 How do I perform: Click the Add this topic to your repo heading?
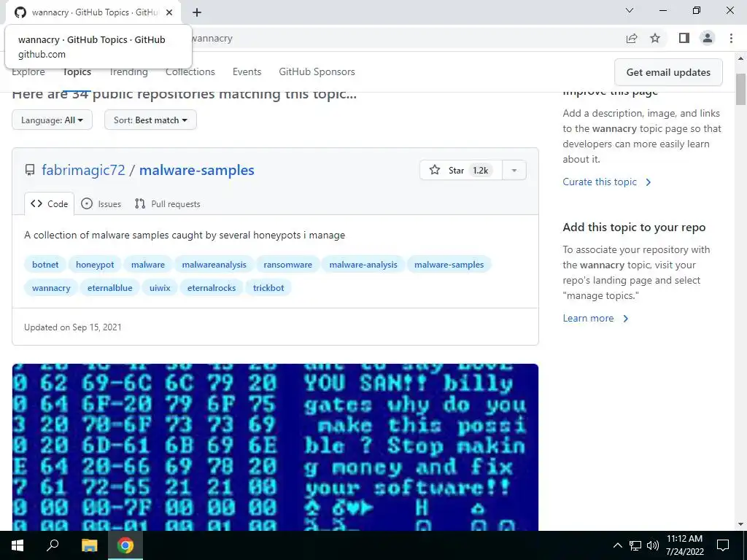634,227
